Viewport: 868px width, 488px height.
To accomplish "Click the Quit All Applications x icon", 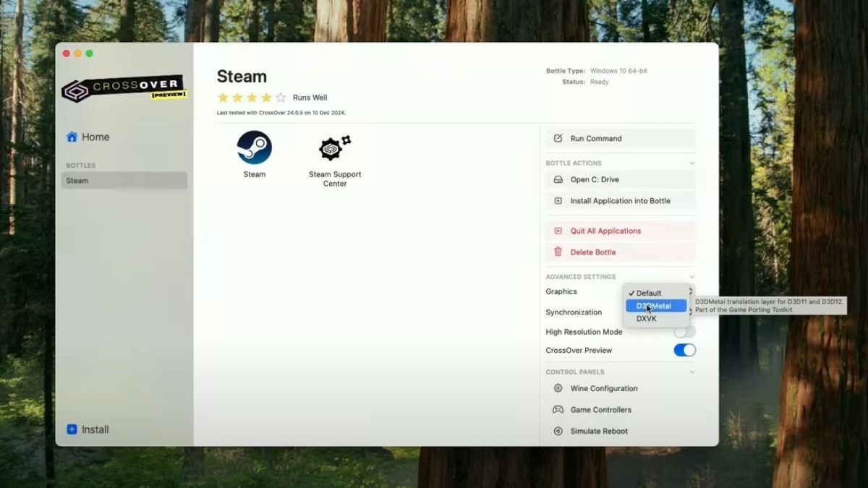I will tap(558, 231).
